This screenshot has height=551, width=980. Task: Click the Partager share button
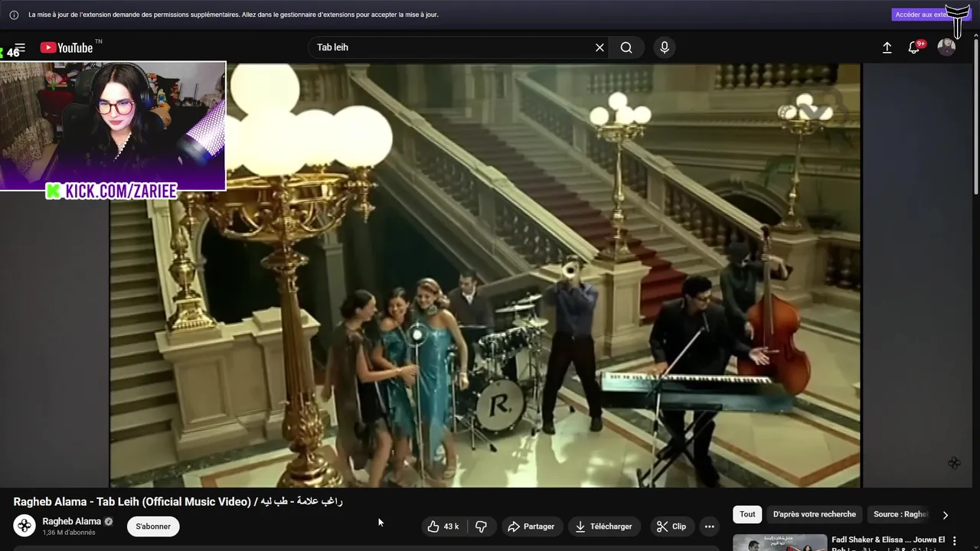(x=531, y=527)
